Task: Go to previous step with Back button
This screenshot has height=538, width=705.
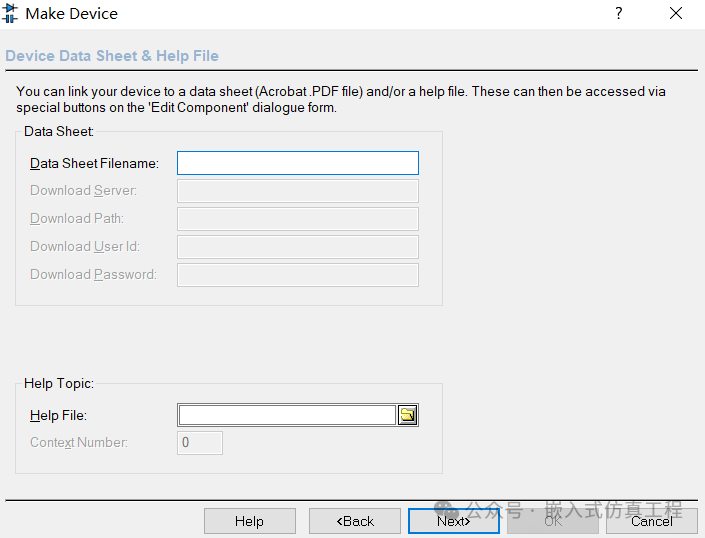Action: 355,521
